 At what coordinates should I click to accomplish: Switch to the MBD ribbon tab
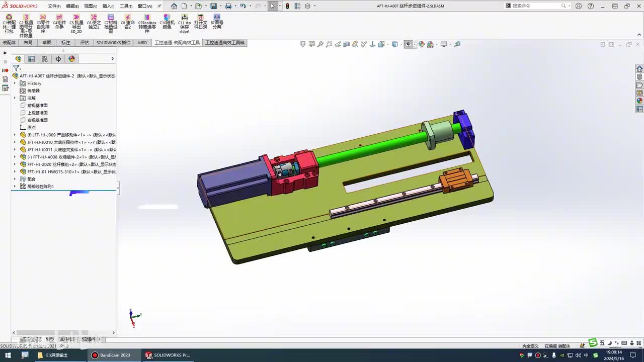point(143,43)
